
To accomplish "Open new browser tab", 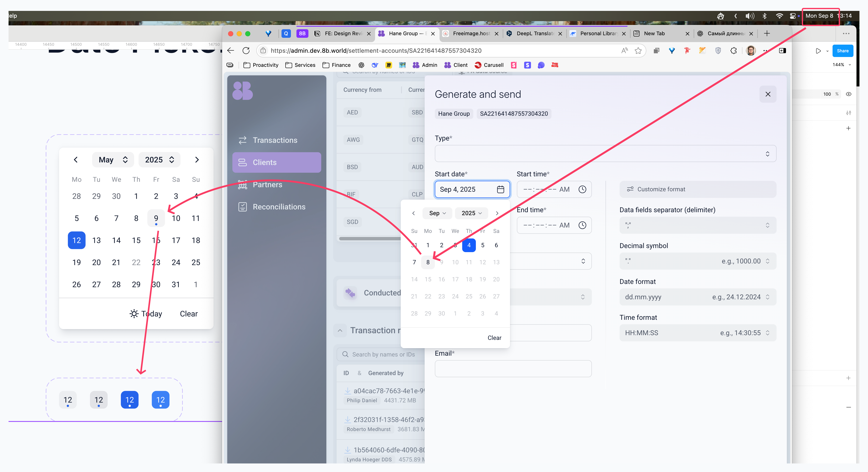I will coord(767,33).
